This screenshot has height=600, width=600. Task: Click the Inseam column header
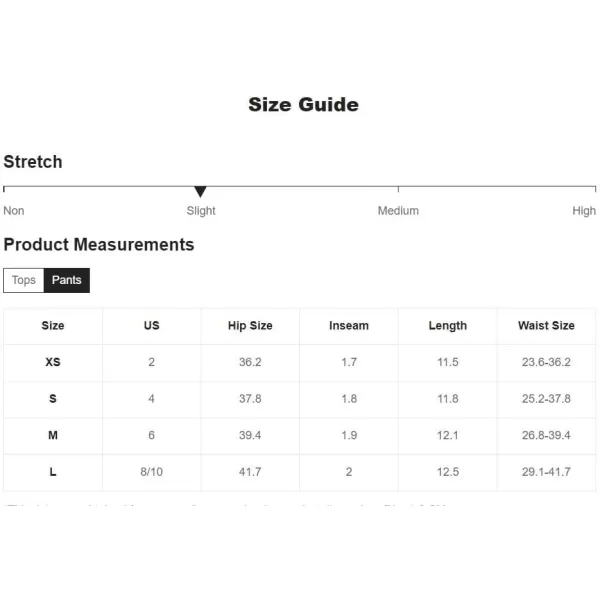[349, 326]
